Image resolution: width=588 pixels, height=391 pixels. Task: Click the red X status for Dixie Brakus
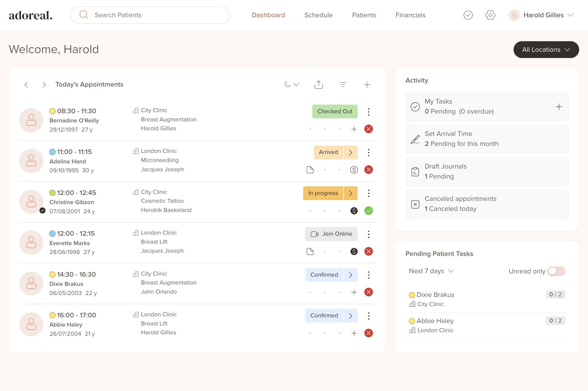click(x=368, y=292)
